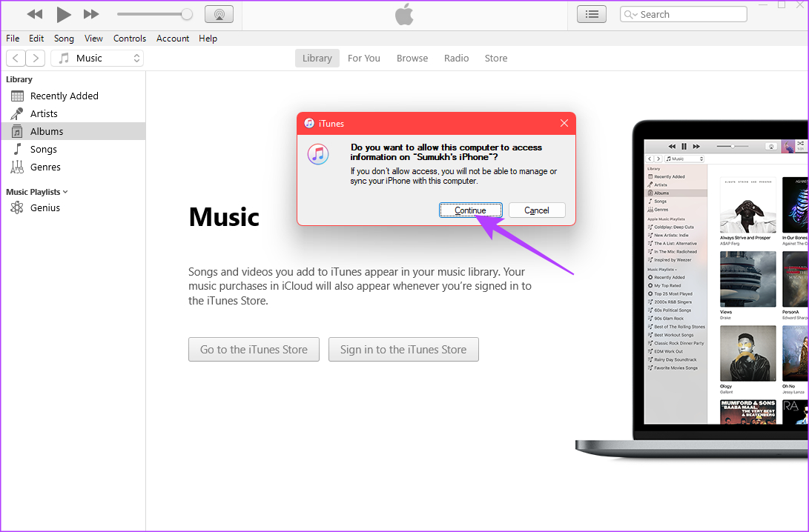Select the Songs section
809x532 pixels.
[x=44, y=149]
